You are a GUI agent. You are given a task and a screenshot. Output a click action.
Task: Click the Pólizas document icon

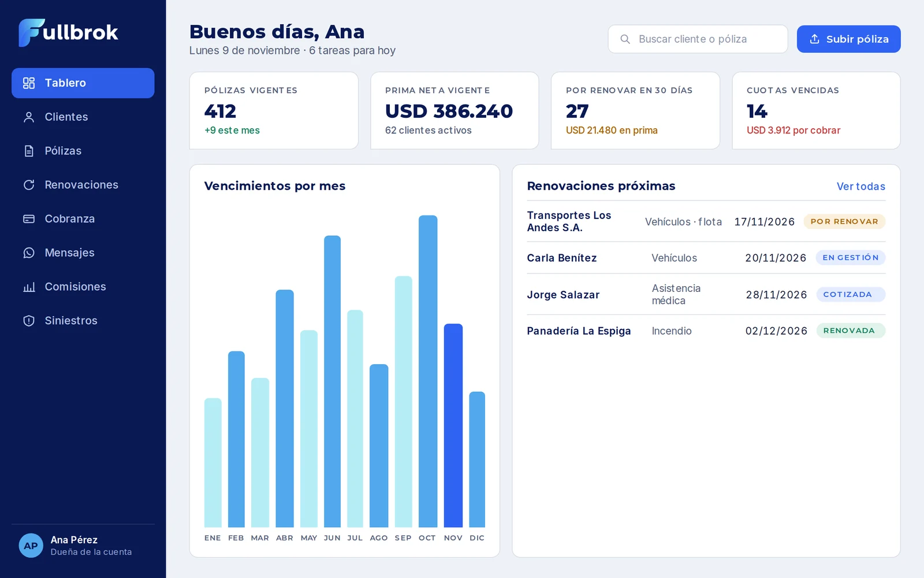tap(29, 151)
